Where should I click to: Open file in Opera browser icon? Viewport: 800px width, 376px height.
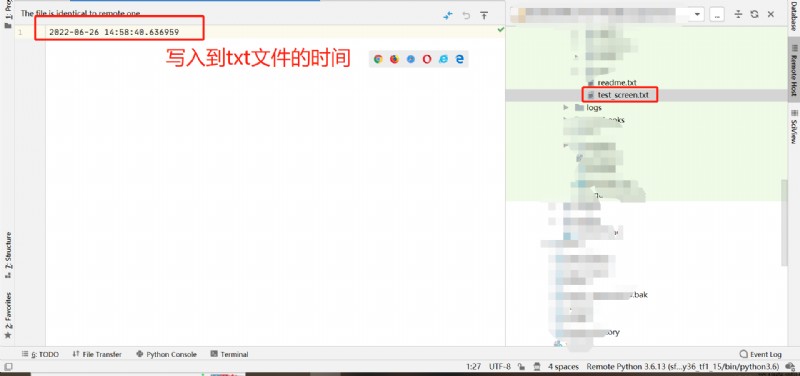427,59
